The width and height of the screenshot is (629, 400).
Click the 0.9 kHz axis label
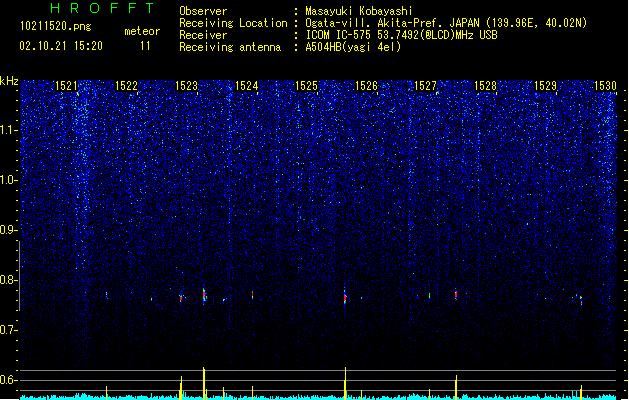pyautogui.click(x=8, y=230)
